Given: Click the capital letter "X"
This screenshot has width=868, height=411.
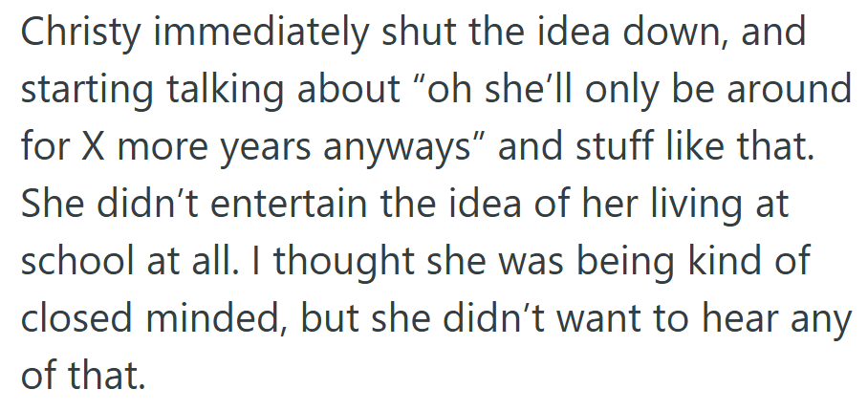Looking at the screenshot, I should click(94, 151).
